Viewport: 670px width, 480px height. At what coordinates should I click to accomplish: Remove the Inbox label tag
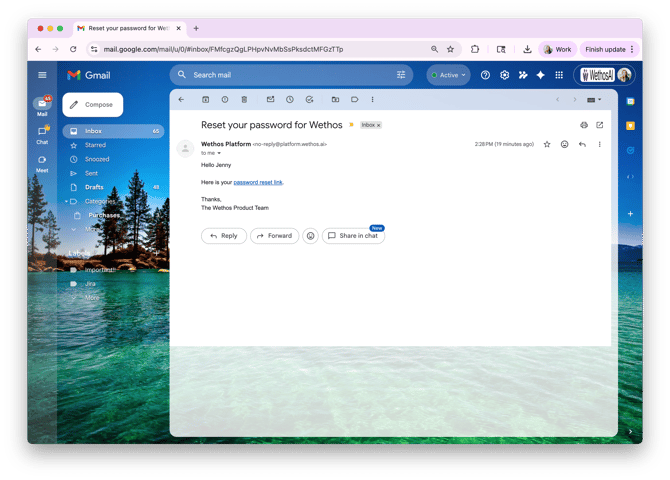click(379, 125)
